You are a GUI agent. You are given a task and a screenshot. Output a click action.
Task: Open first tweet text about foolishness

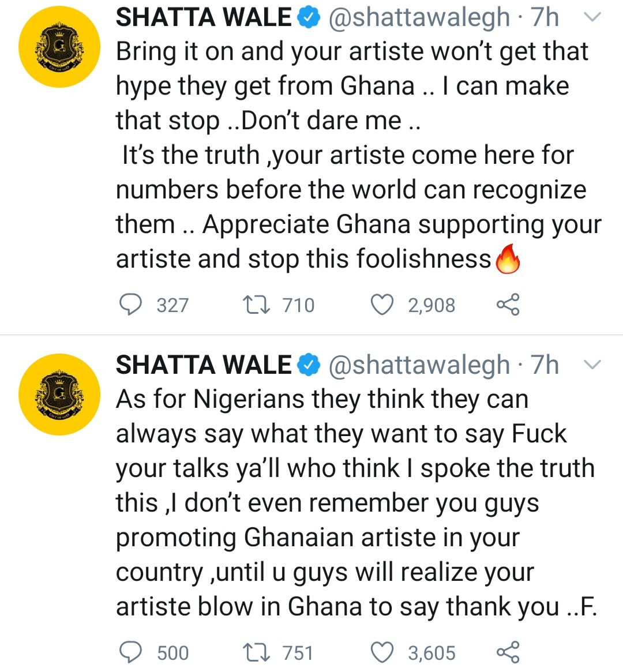tap(359, 155)
